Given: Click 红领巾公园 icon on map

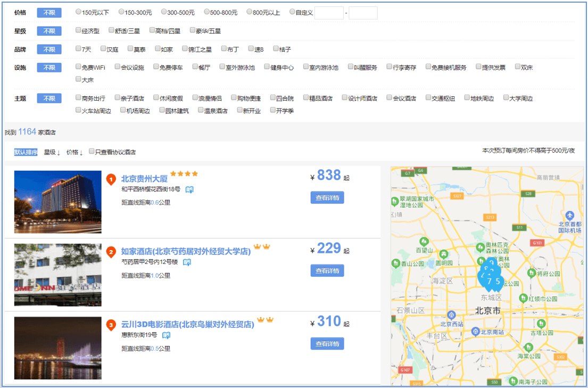Looking at the screenshot, I should (x=524, y=298).
